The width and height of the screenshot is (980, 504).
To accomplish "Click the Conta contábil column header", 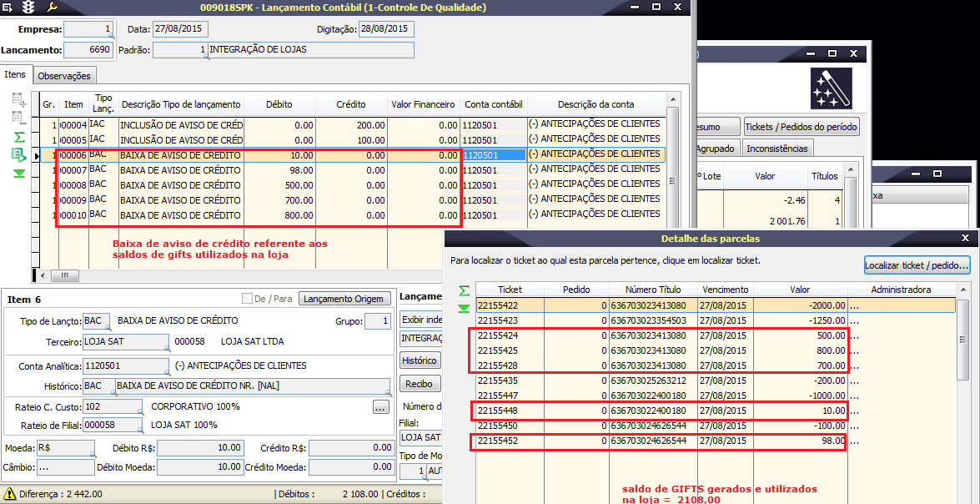I will coord(494,104).
